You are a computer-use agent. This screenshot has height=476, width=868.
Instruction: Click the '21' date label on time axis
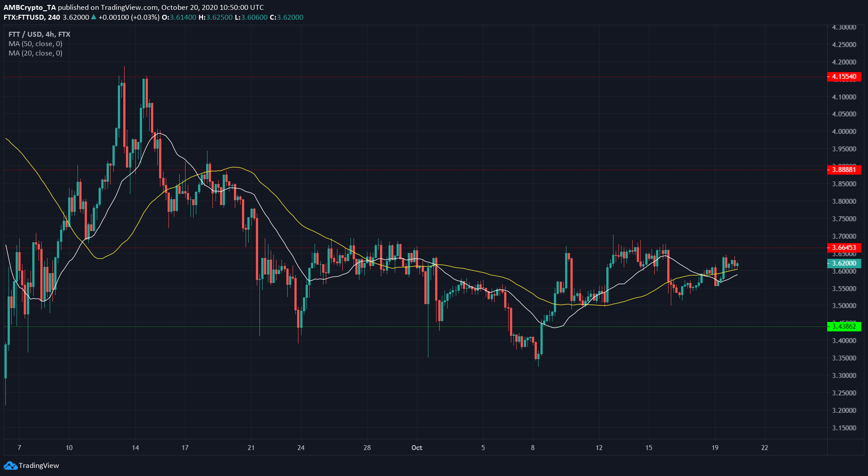click(251, 448)
